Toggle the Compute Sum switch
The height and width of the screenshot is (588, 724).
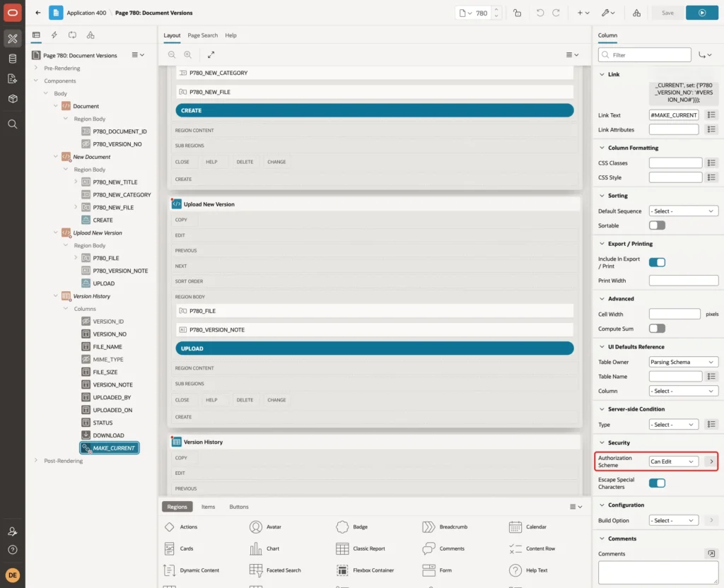pos(657,328)
